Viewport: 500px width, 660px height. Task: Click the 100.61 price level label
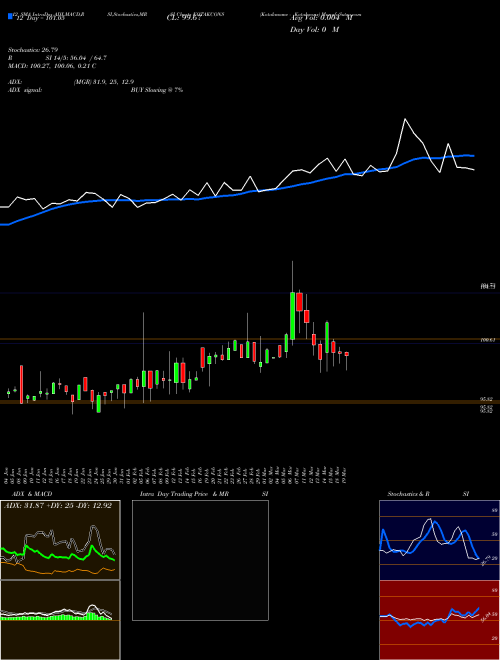click(487, 340)
